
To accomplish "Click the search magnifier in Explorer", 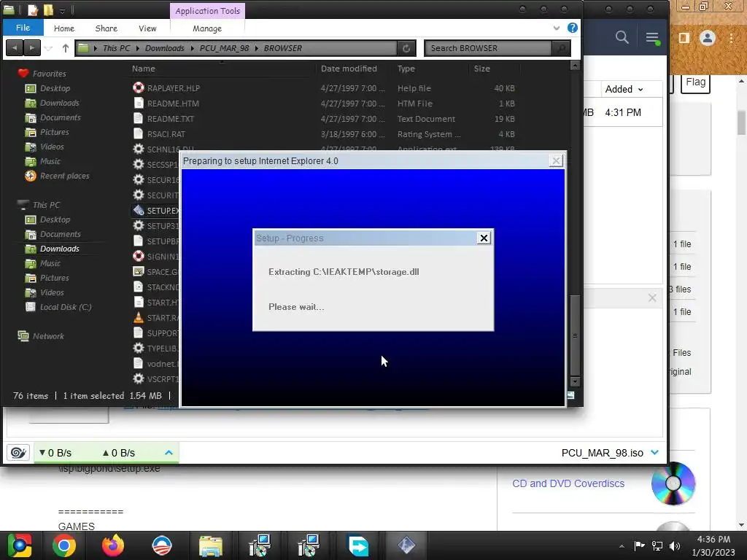I will coord(561,48).
